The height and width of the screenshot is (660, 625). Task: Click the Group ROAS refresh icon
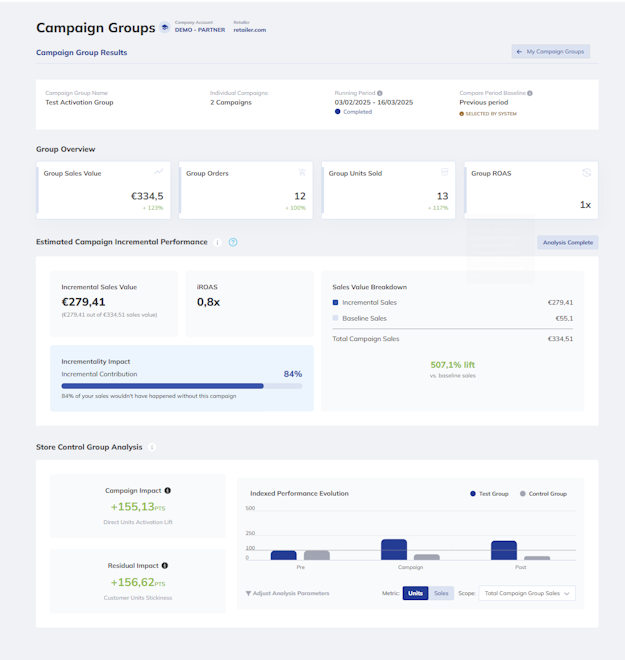coord(587,172)
